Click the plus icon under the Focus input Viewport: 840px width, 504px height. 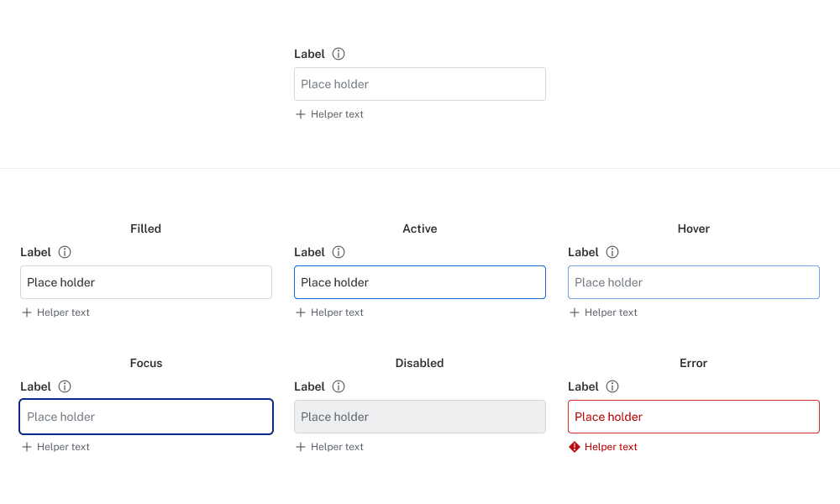point(27,447)
